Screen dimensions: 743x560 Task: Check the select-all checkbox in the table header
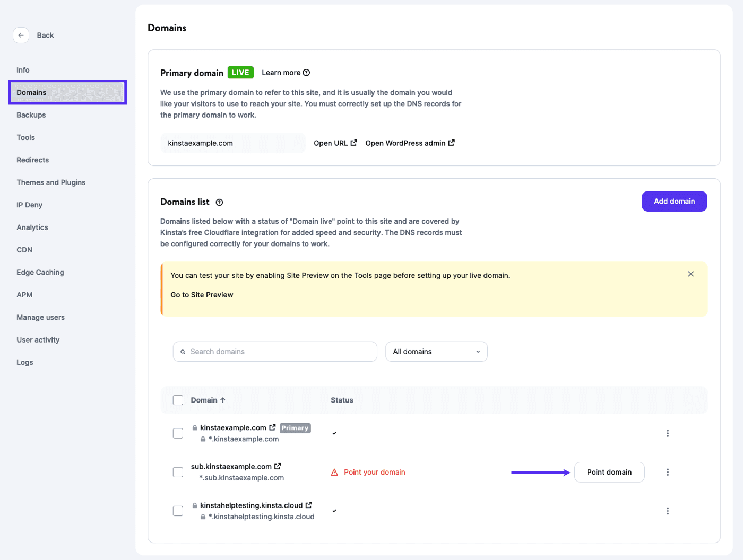178,400
